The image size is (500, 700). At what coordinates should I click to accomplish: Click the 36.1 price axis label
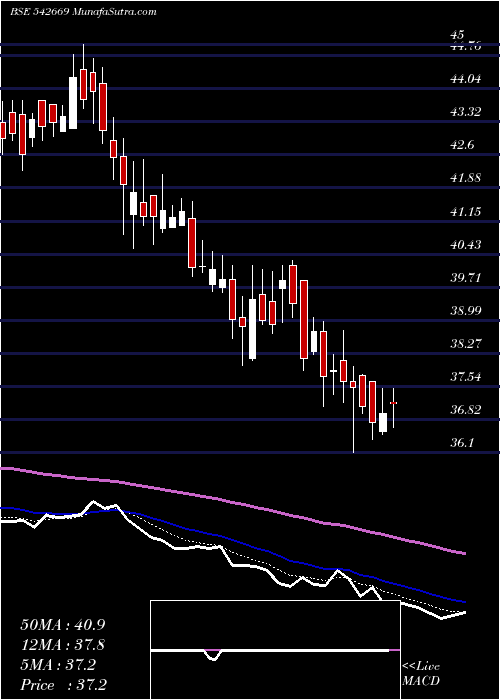(x=462, y=442)
